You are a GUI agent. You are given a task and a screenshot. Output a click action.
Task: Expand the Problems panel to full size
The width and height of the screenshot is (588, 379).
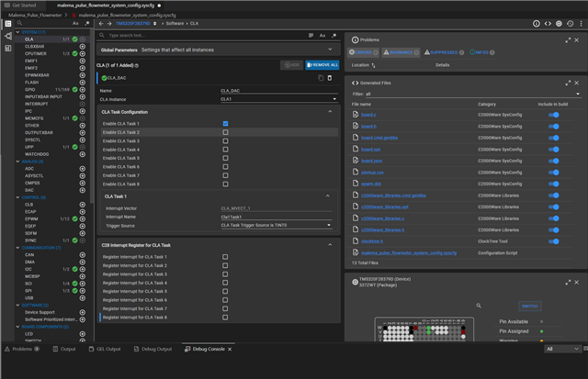point(568,40)
